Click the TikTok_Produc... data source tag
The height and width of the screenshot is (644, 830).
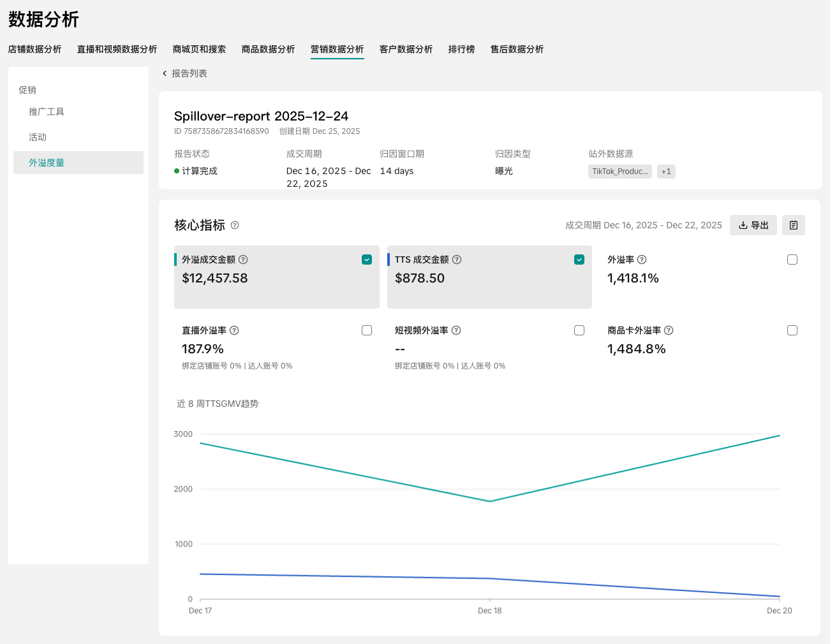619,172
